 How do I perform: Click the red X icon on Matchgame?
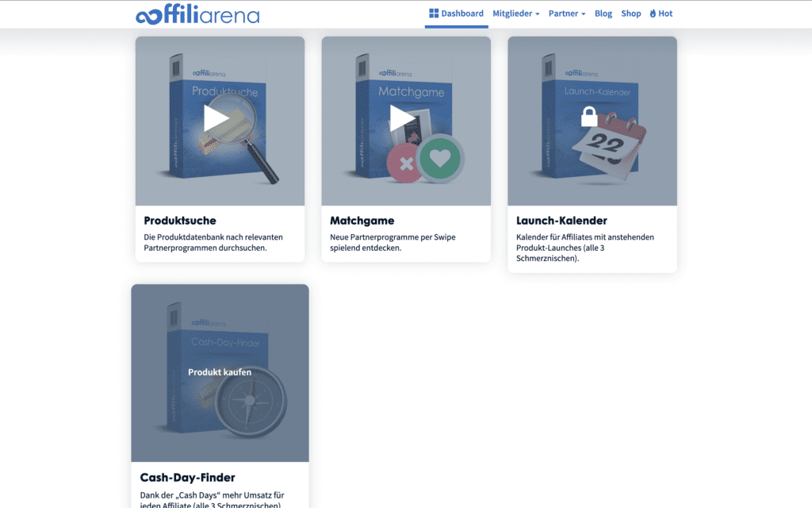[406, 164]
